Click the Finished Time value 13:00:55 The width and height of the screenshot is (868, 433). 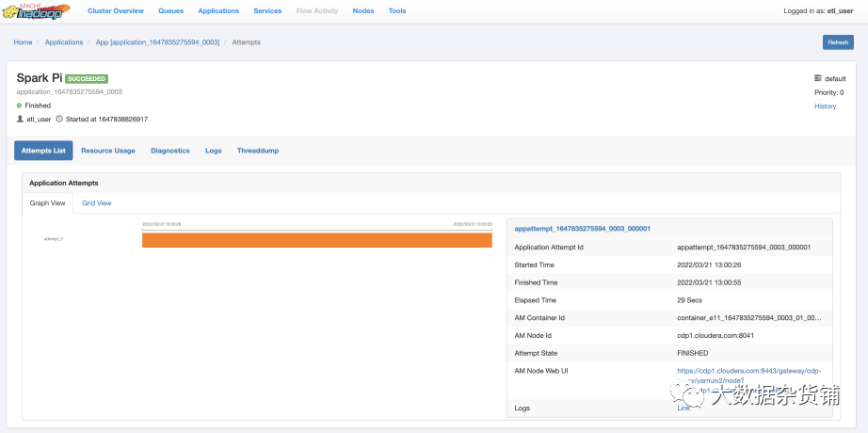[x=709, y=282]
